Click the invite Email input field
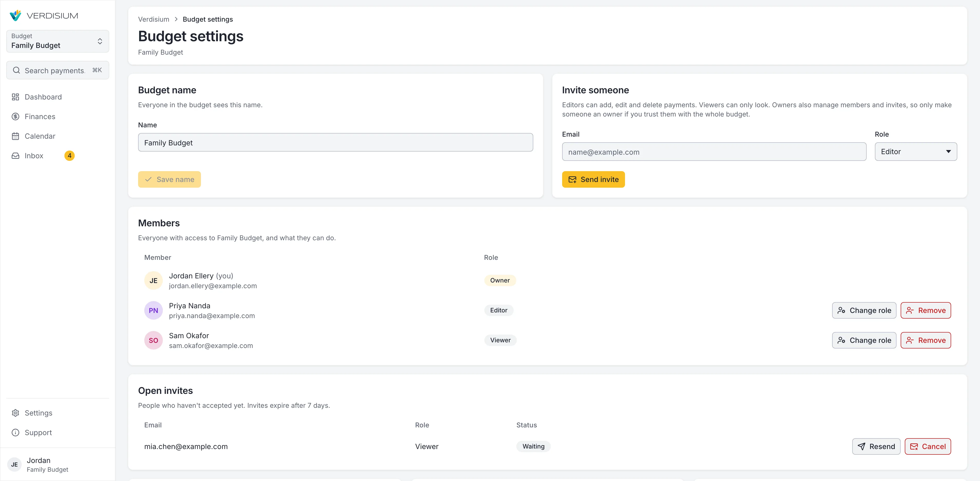This screenshot has width=980, height=481. click(714, 152)
